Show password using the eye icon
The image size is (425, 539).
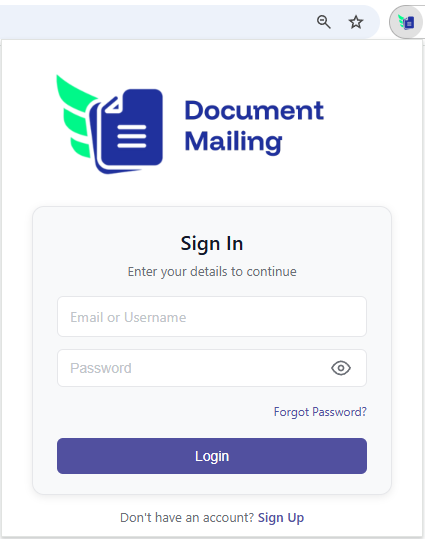point(341,368)
